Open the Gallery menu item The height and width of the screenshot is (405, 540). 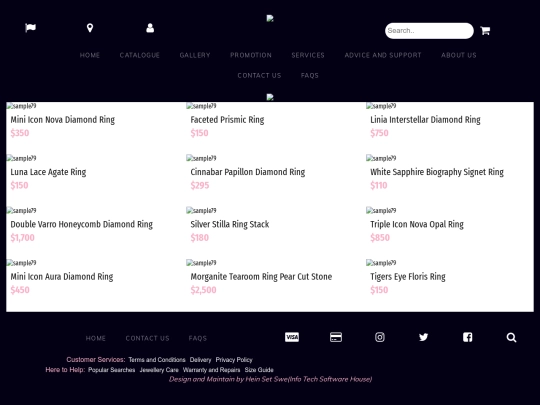click(x=195, y=55)
